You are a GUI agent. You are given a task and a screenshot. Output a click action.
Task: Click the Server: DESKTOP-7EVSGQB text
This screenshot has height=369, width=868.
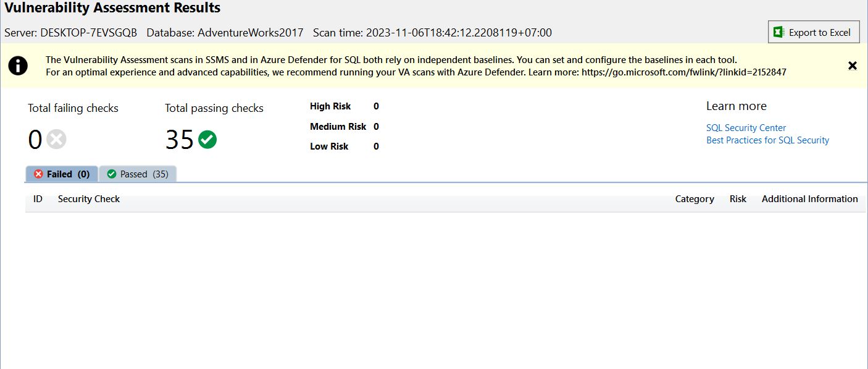point(70,32)
